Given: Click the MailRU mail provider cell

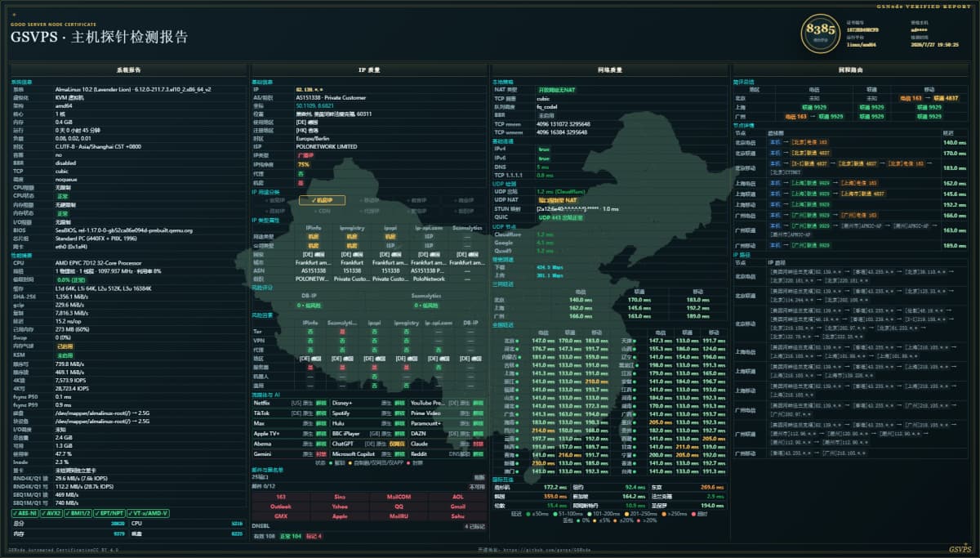Looking at the screenshot, I should (x=399, y=516).
